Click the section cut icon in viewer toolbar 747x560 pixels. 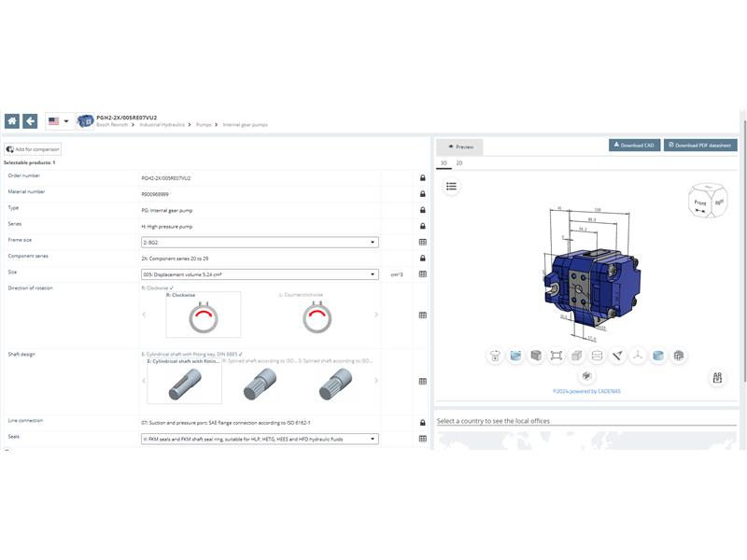(x=597, y=356)
